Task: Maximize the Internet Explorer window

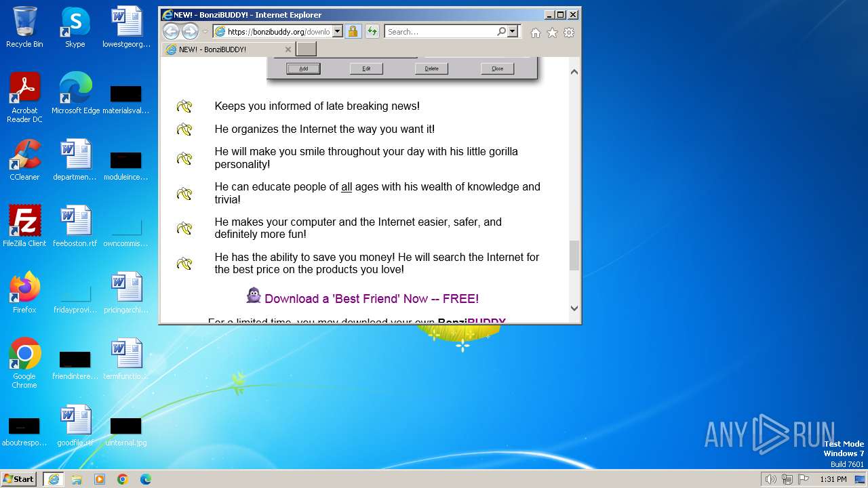Action: coord(560,14)
